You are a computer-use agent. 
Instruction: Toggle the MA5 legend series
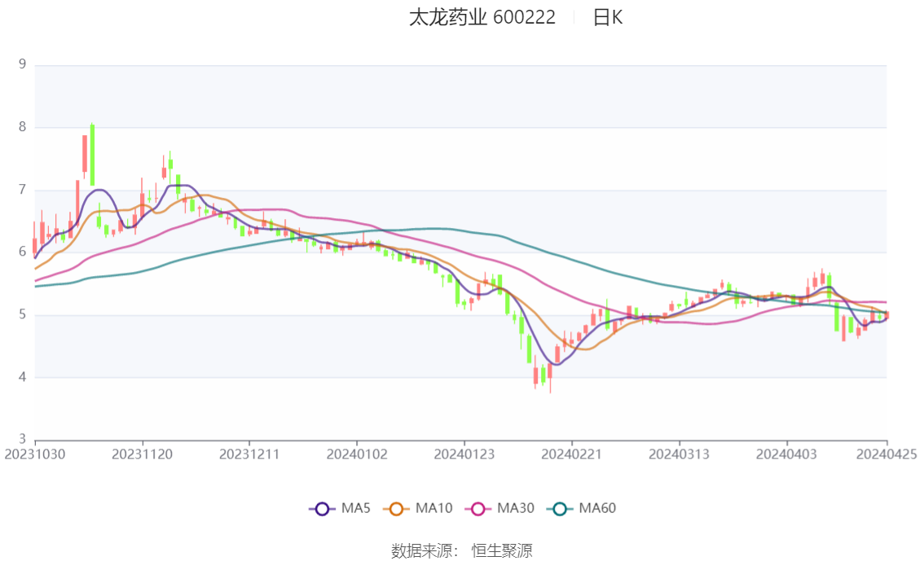click(340, 509)
